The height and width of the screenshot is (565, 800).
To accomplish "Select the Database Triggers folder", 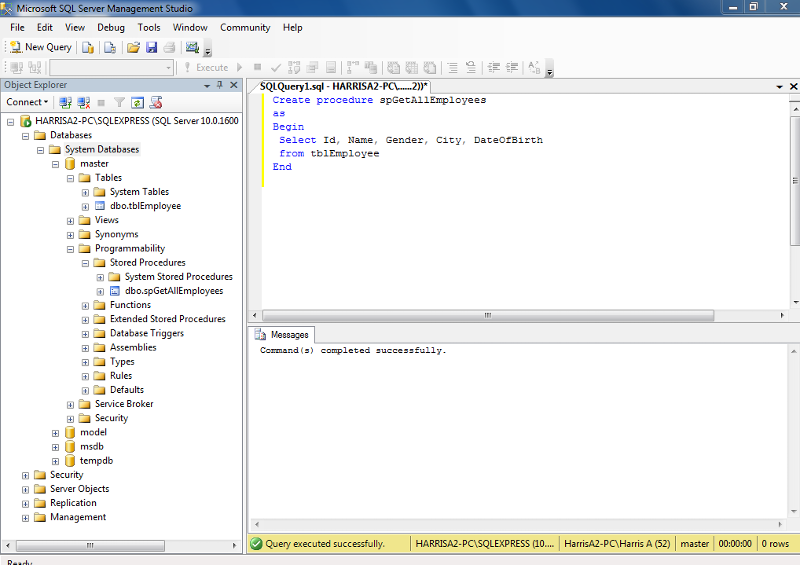I will pyautogui.click(x=147, y=333).
